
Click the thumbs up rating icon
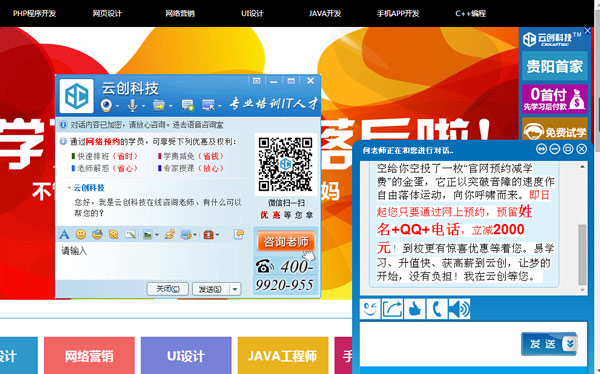click(414, 309)
